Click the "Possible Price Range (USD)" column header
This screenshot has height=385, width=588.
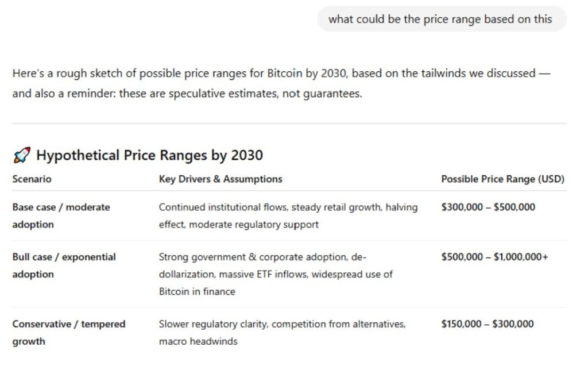[x=502, y=179]
